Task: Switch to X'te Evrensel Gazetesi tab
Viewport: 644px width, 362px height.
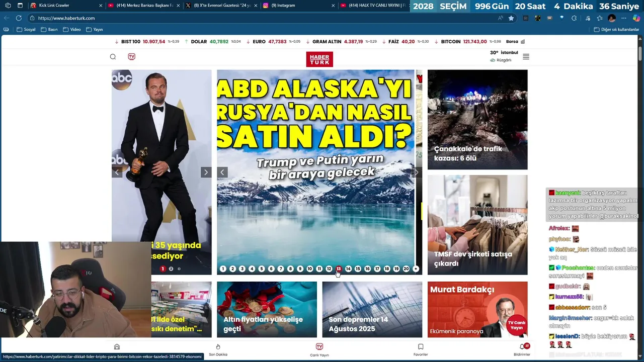Action: click(221, 6)
